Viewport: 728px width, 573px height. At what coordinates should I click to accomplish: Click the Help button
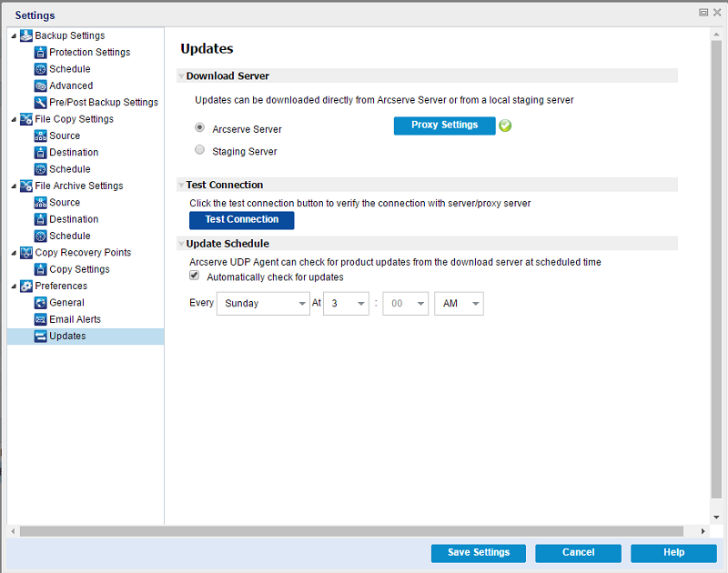coord(673,553)
